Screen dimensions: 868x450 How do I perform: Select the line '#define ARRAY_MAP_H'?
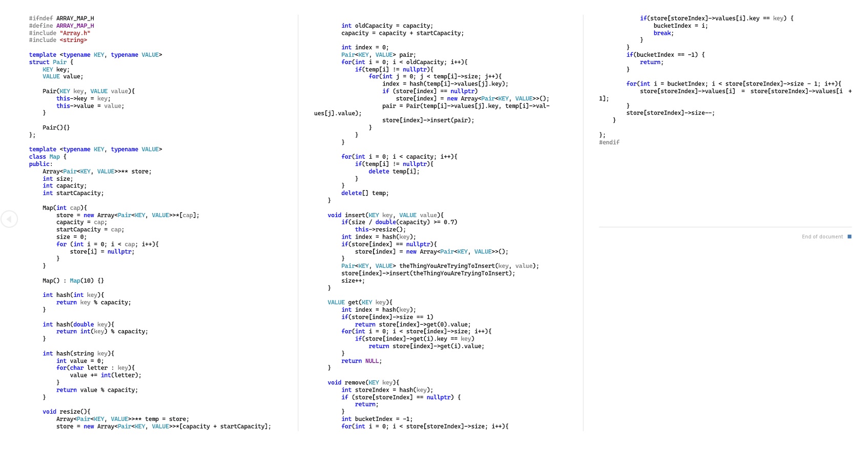(61, 26)
